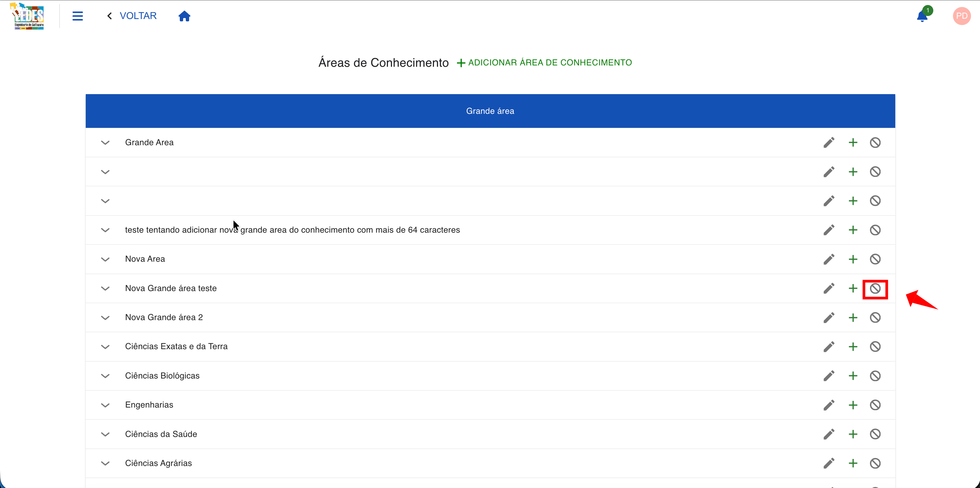Disable the Ciências da Saúde area
This screenshot has width=980, height=488.
(875, 434)
